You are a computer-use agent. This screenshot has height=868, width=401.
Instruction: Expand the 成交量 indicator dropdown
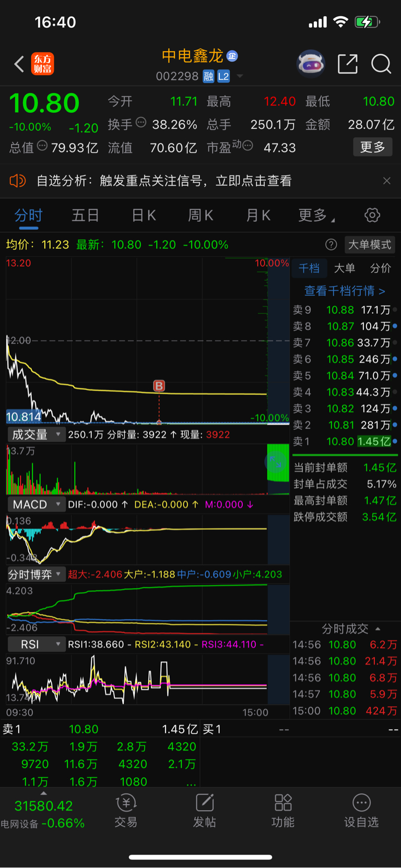(x=36, y=434)
